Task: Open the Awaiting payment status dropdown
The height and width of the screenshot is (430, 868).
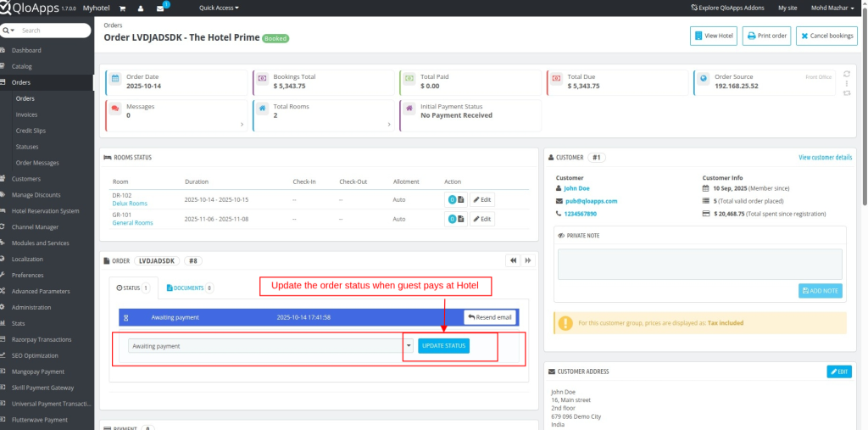Action: (270, 346)
